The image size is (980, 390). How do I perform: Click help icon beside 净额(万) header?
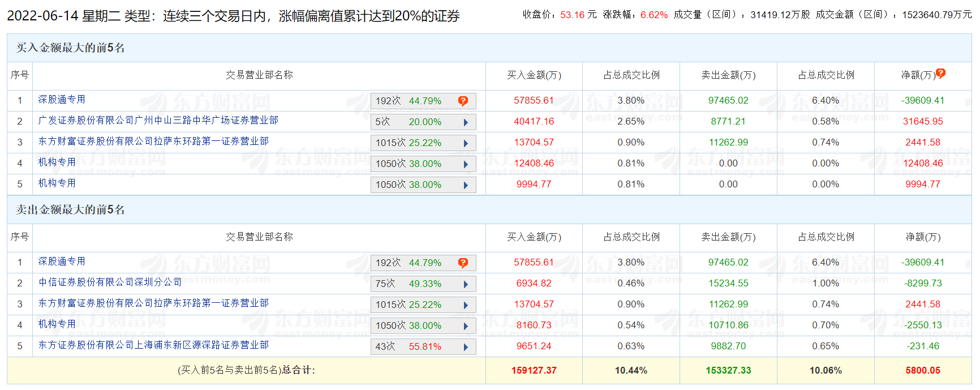(940, 73)
